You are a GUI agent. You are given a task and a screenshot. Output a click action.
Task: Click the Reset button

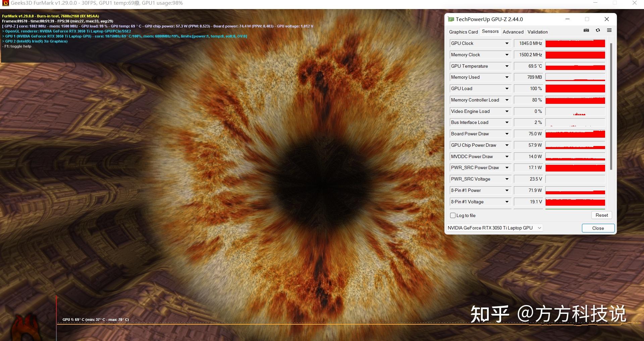point(602,215)
